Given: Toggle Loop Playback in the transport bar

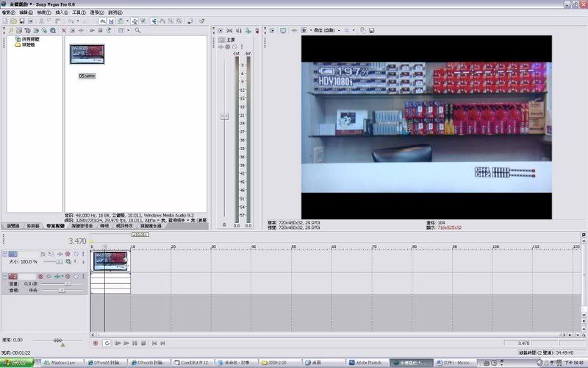Looking at the screenshot, I should (x=107, y=343).
